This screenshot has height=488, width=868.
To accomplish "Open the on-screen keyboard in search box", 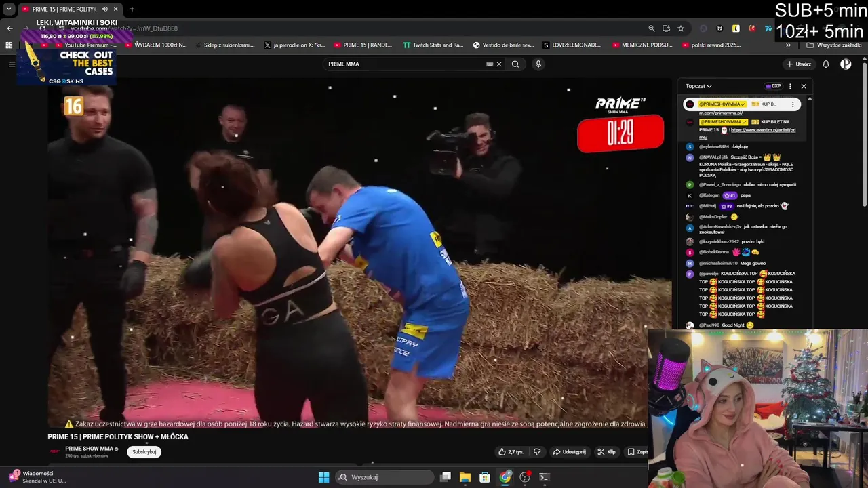I will (490, 64).
